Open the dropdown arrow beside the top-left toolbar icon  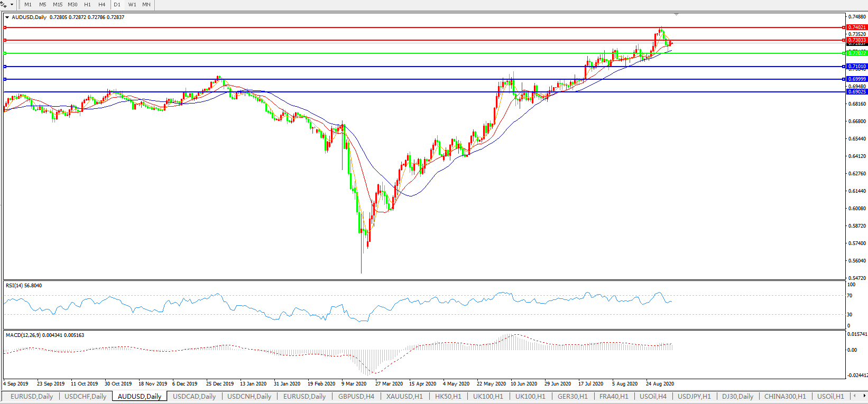coord(12,4)
